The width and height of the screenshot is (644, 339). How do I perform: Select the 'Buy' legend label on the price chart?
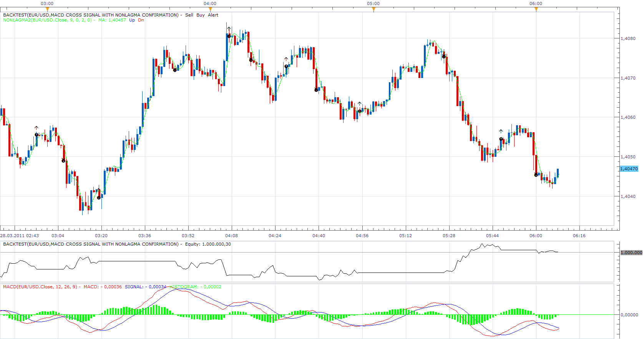click(x=201, y=15)
